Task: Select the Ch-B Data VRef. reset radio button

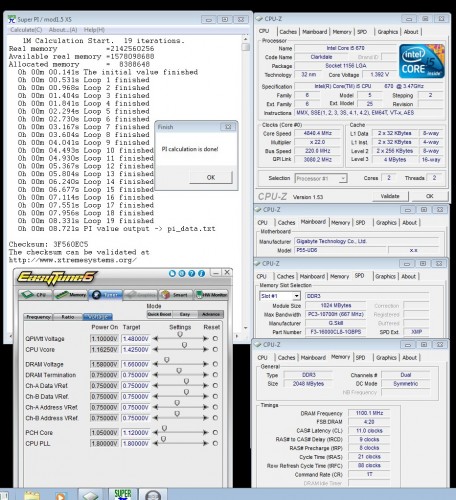Action: [x=215, y=396]
